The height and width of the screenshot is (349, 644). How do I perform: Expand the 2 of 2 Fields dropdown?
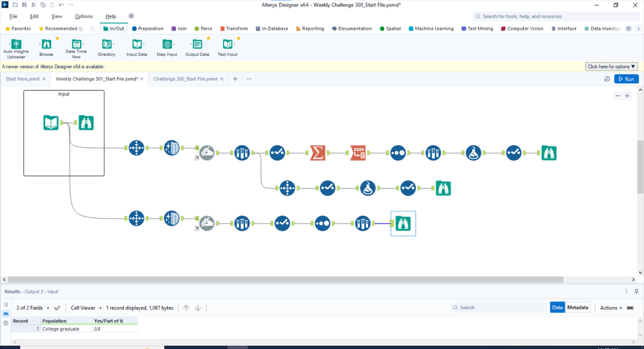tap(33, 308)
